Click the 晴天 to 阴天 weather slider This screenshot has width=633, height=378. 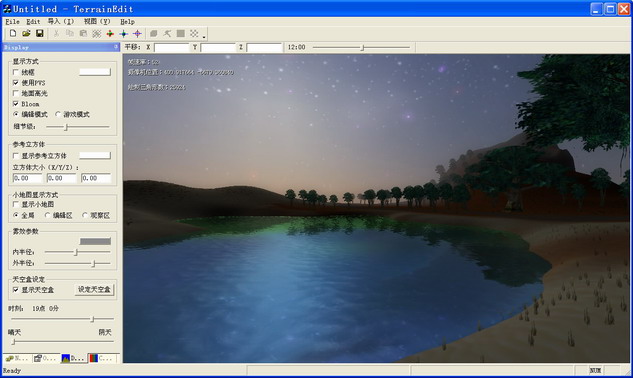[62, 342]
